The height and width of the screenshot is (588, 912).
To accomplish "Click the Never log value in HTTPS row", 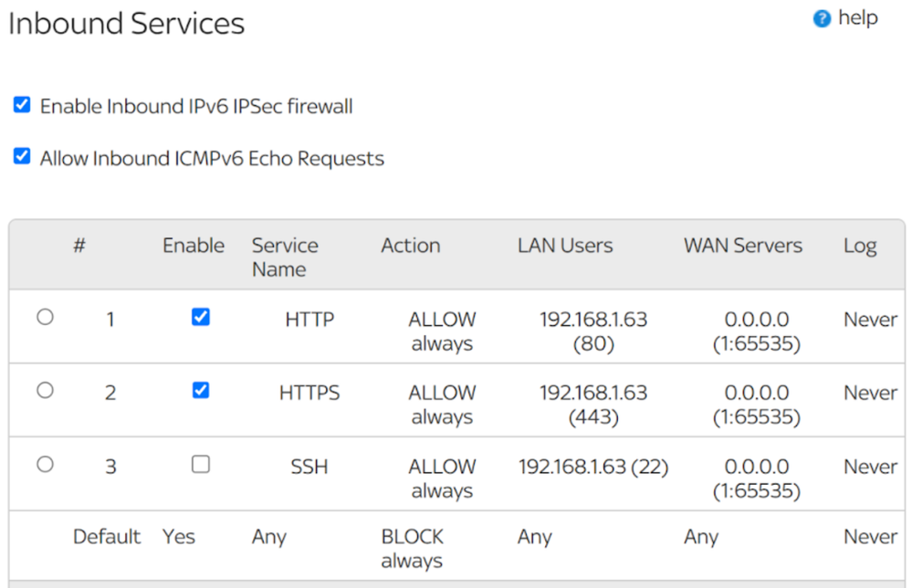I will pyautogui.click(x=871, y=393).
